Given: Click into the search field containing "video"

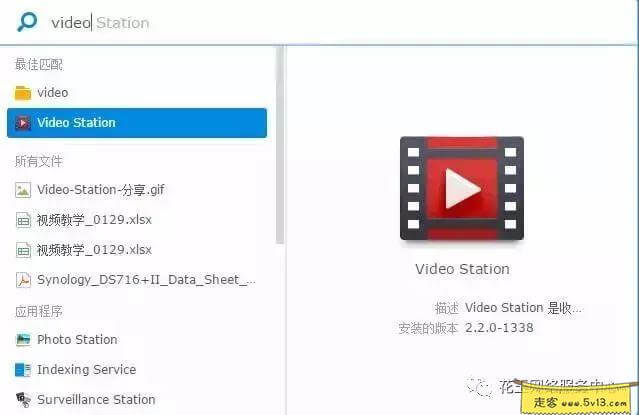Looking at the screenshot, I should click(300, 22).
